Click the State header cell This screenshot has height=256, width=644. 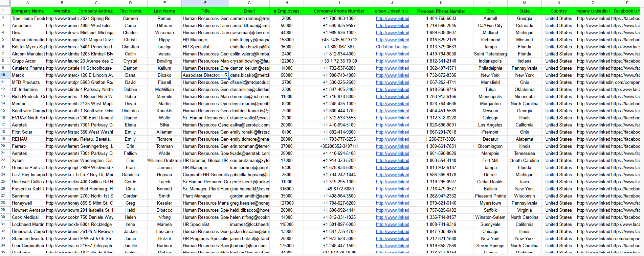pyautogui.click(x=525, y=11)
